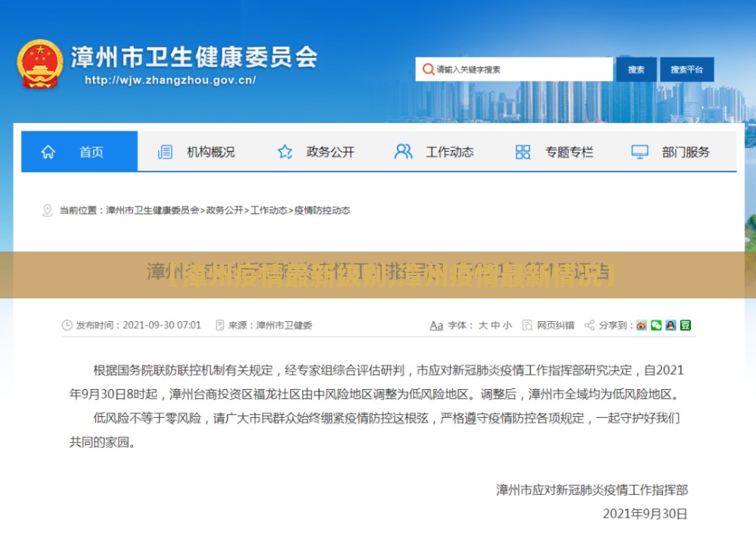Viewport: 756px width, 550px height.
Task: Click the source document icon beside 来源
Action: pos(220,325)
